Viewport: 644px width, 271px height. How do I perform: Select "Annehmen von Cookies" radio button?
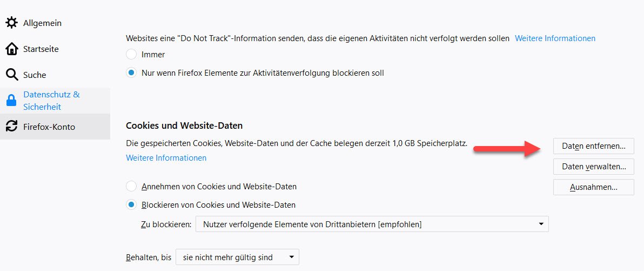click(x=131, y=187)
